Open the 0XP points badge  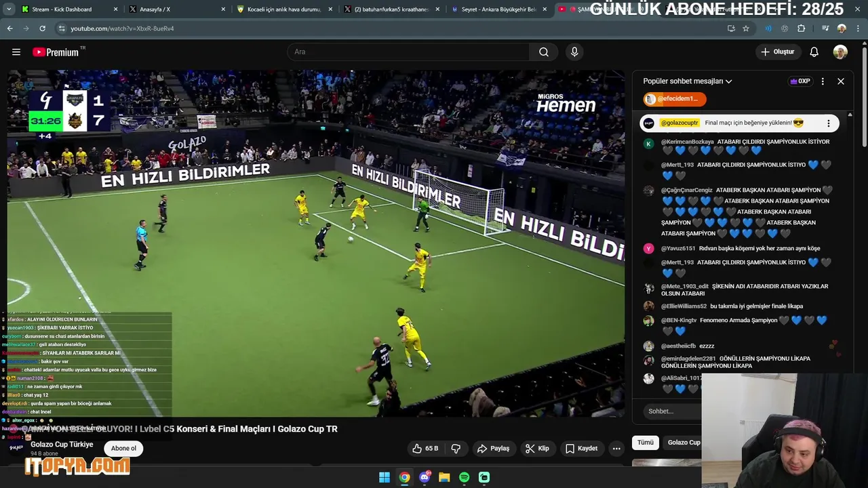click(x=800, y=81)
